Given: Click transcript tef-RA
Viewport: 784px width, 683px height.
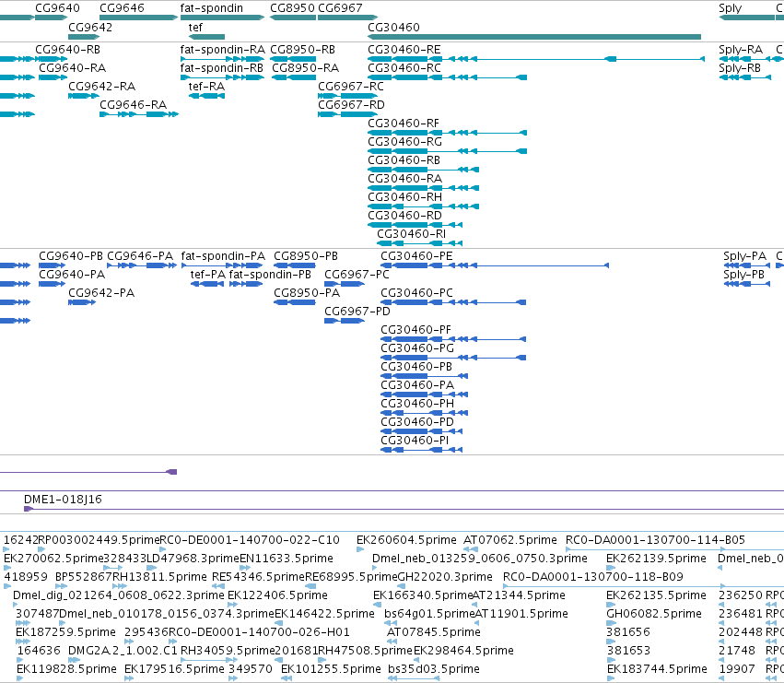Looking at the screenshot, I should tap(206, 87).
